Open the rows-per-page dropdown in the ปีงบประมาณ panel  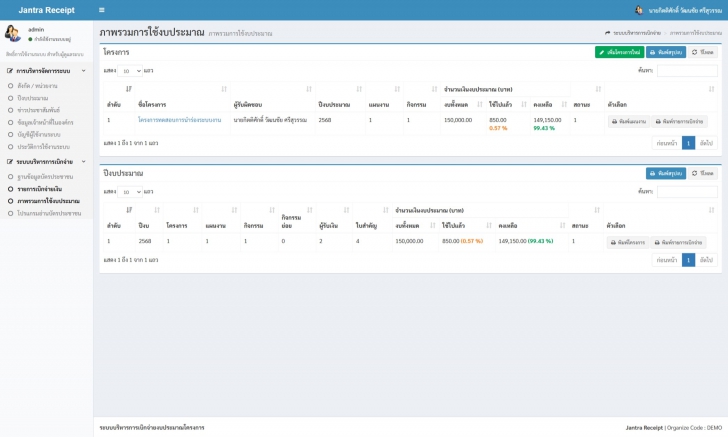click(x=130, y=192)
